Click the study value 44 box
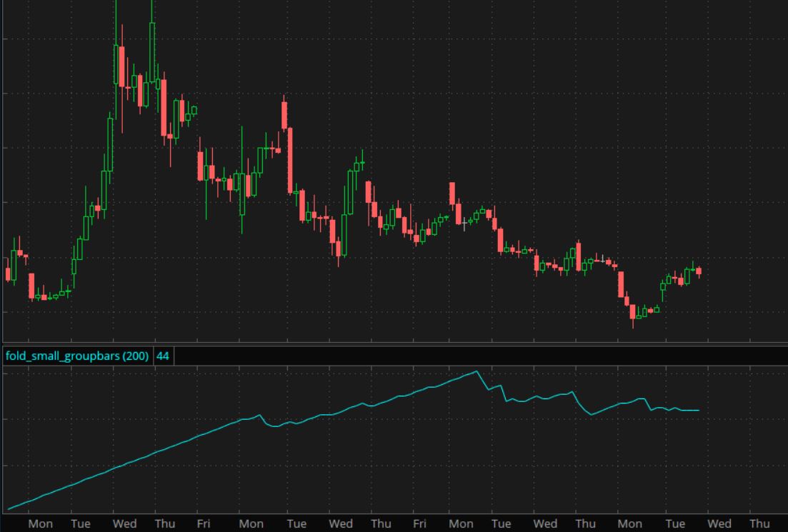788x532 pixels. (163, 356)
